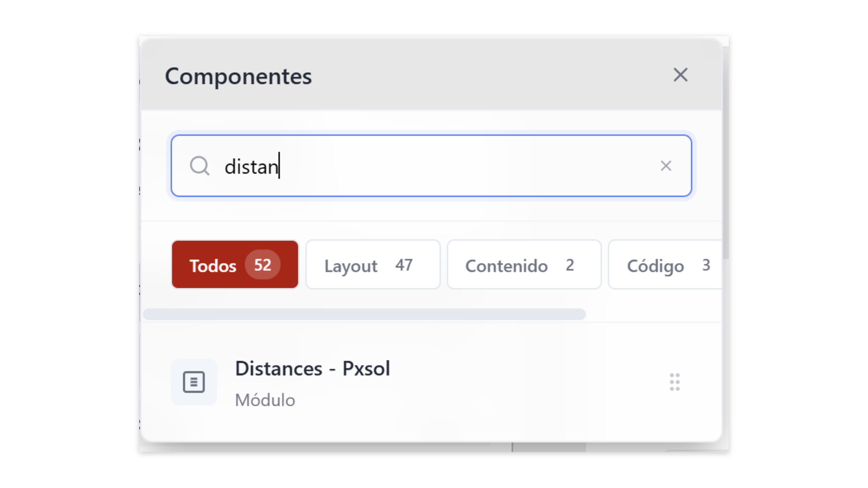Viewport: 868px width, 488px height.
Task: Click the module icon beside Distances - Pxsol
Action: [194, 382]
